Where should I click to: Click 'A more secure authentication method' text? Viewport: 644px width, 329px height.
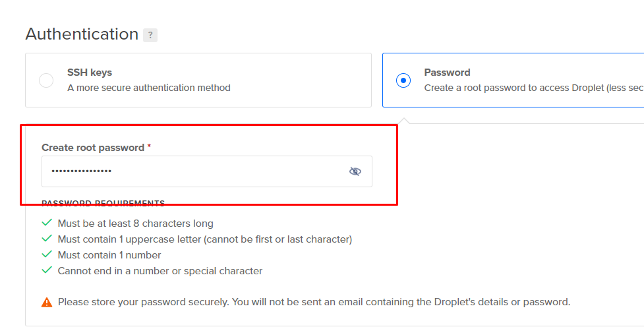click(149, 88)
